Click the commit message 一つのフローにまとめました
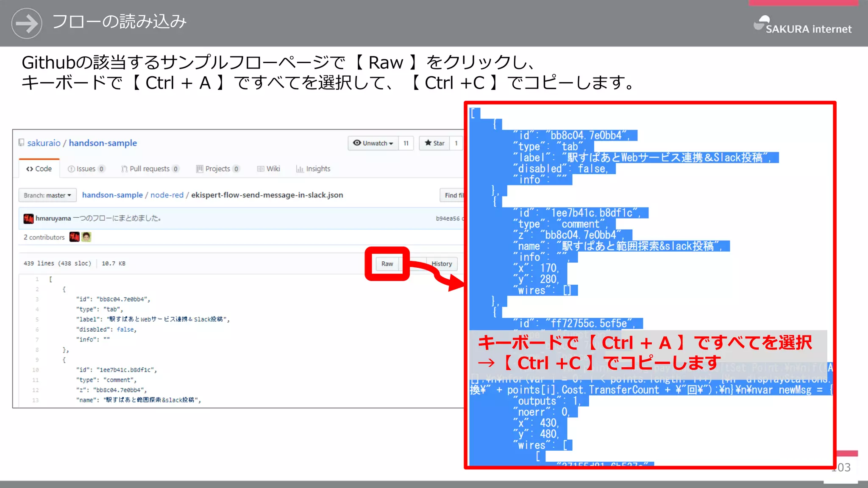This screenshot has width=868, height=488. (117, 218)
